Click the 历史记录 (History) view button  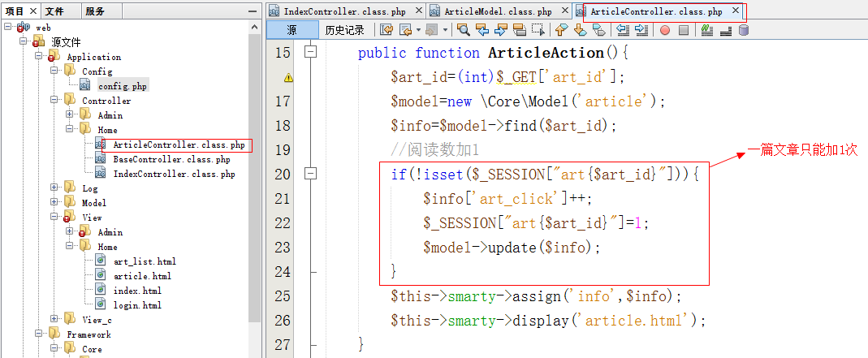click(344, 30)
